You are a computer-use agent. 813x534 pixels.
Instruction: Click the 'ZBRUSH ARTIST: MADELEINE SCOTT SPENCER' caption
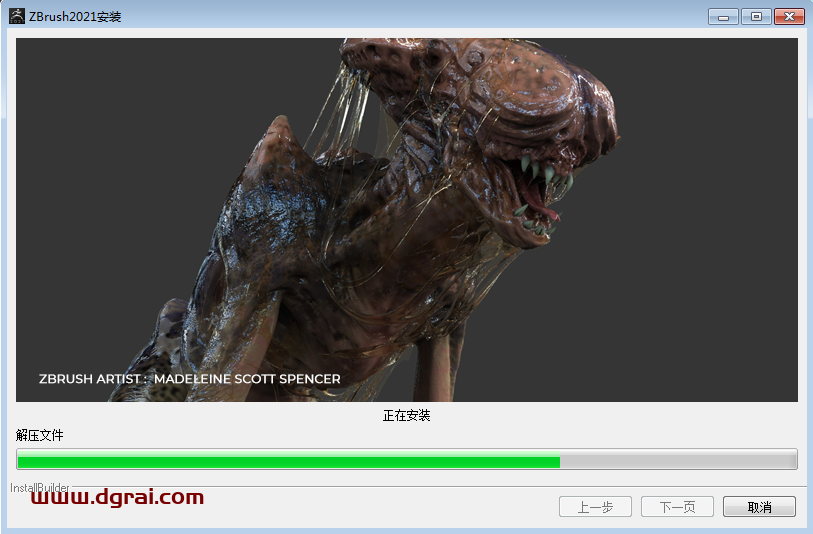click(190, 379)
